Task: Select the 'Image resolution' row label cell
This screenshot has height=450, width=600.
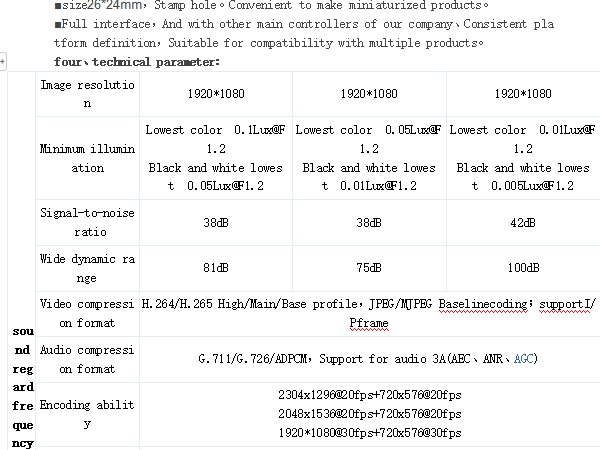Action: [86, 94]
